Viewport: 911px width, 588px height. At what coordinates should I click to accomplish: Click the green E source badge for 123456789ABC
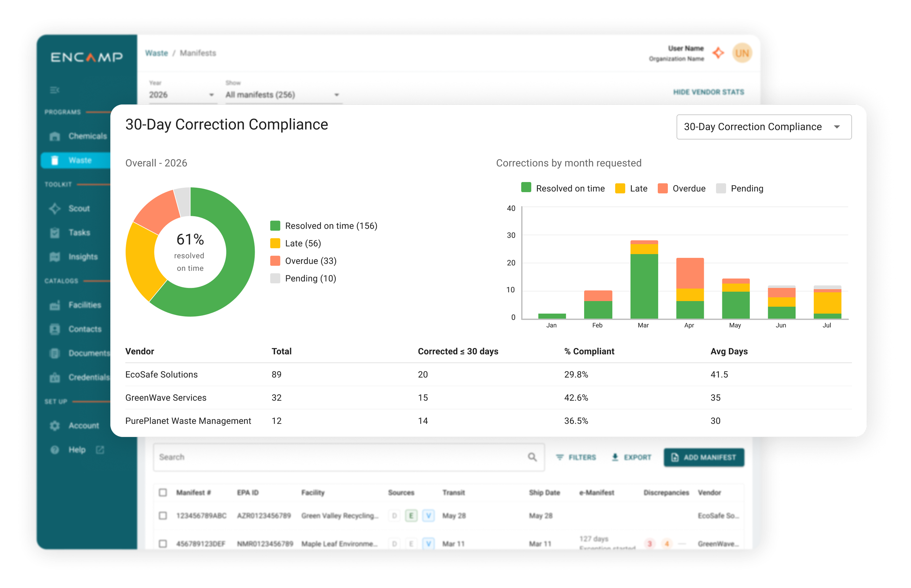(411, 516)
